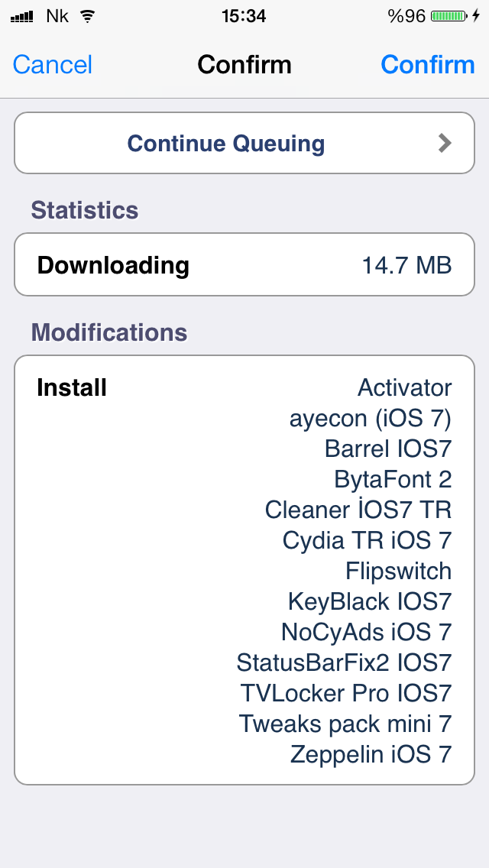
Task: Select the Barrel IOS7 entry
Action: point(387,449)
